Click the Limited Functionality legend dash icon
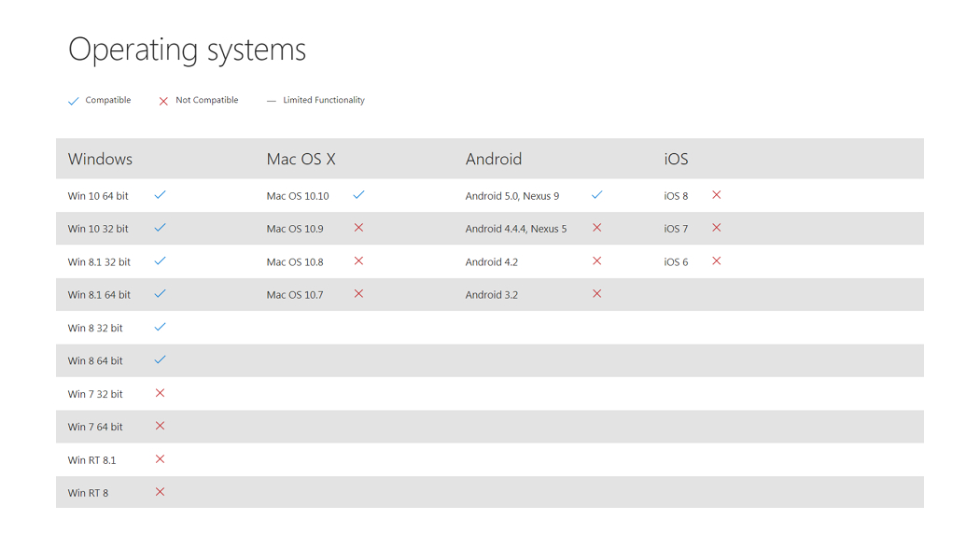Screen dimensions: 980x534 [x=272, y=102]
